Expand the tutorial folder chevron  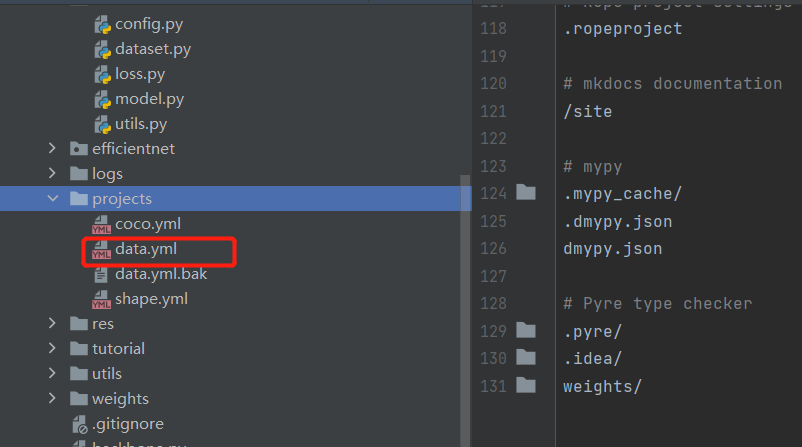52,348
